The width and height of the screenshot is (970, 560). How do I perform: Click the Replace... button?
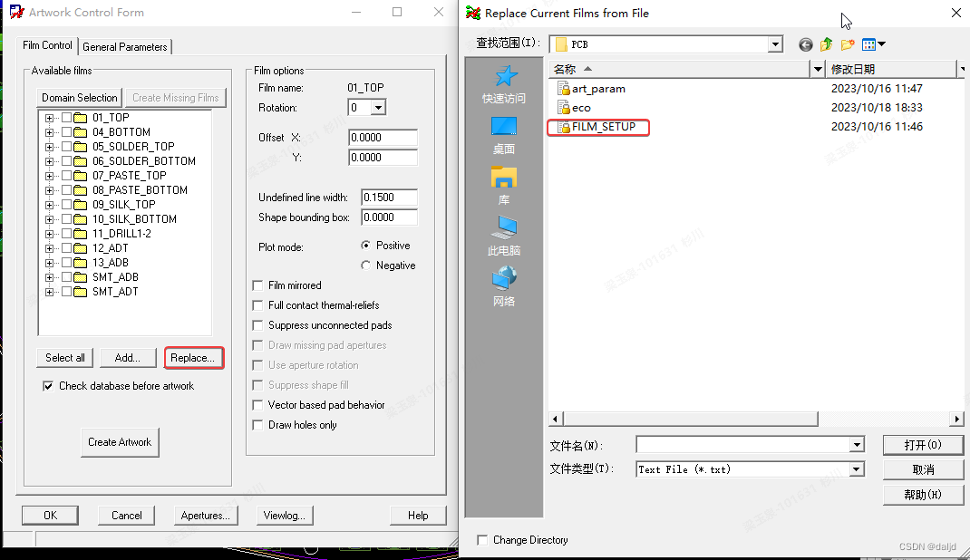193,358
